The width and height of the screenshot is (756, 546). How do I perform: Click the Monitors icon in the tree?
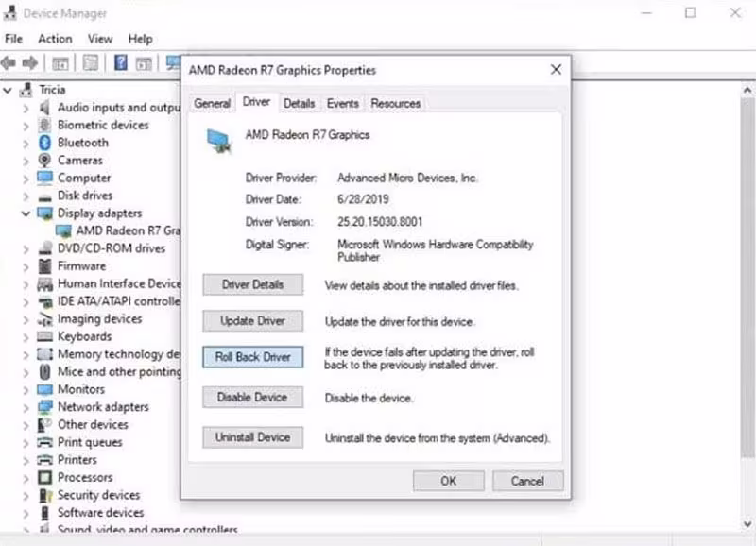click(x=44, y=389)
